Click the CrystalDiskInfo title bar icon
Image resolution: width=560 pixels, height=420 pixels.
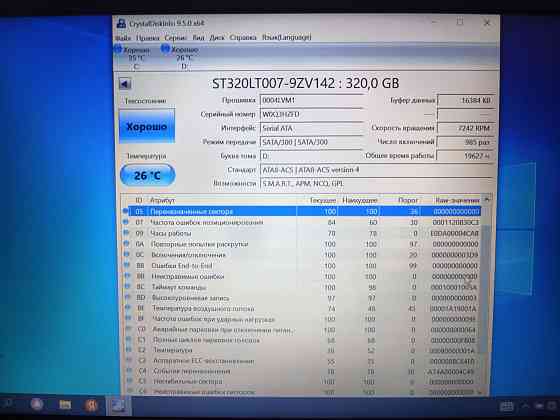(x=121, y=24)
